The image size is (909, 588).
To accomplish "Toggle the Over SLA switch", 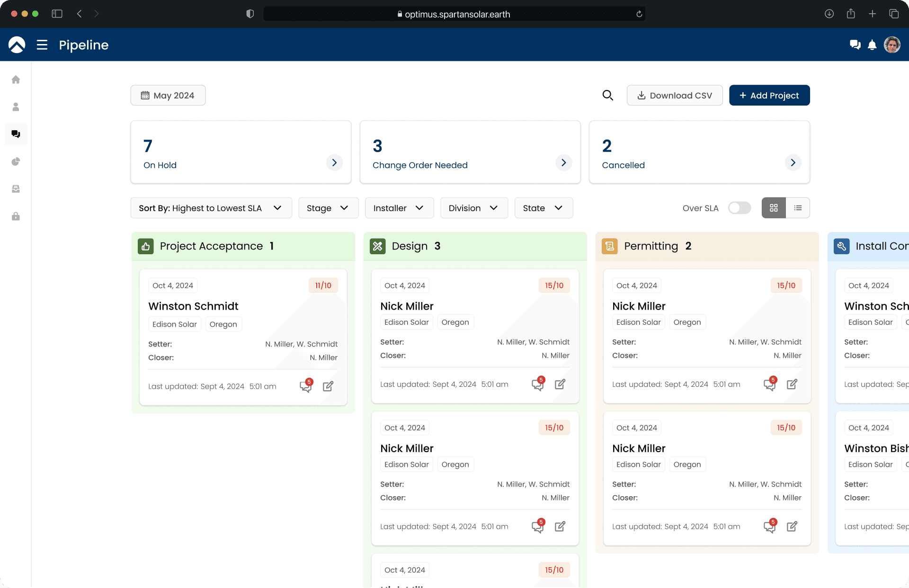I will [x=739, y=208].
